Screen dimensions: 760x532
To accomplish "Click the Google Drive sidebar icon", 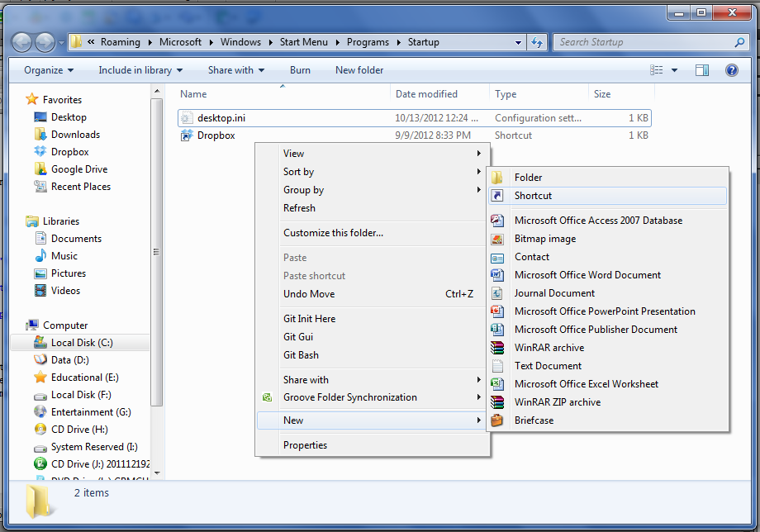I will 40,169.
